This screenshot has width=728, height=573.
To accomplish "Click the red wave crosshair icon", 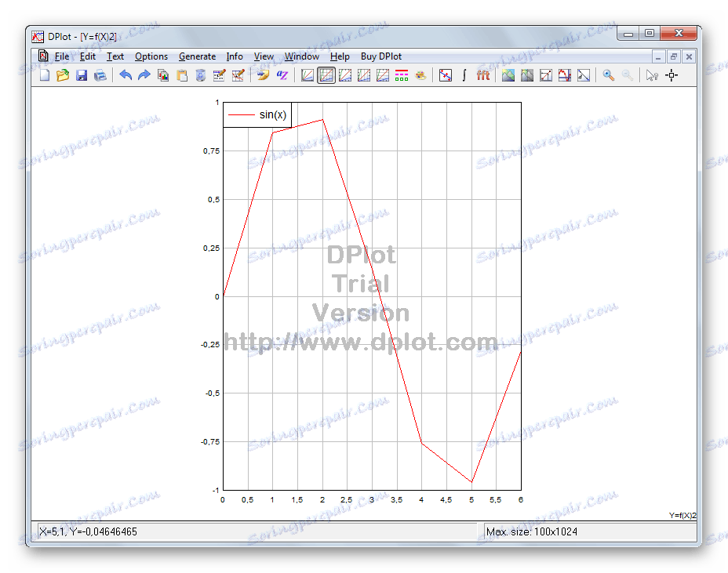I will [x=565, y=75].
